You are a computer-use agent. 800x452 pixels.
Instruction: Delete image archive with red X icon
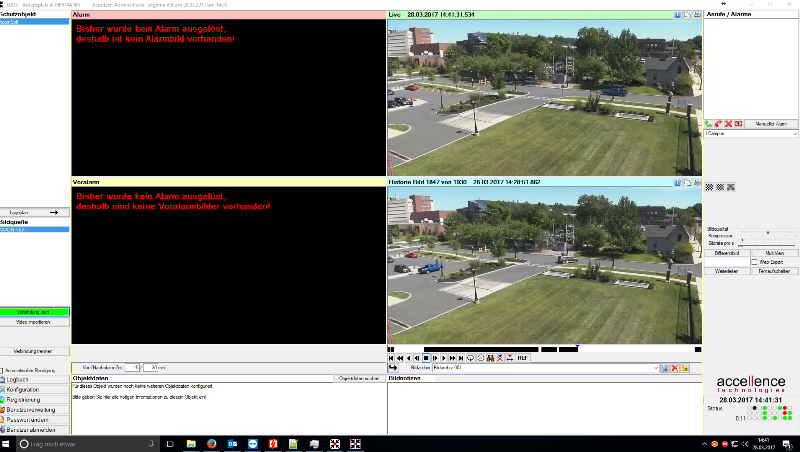[x=674, y=368]
